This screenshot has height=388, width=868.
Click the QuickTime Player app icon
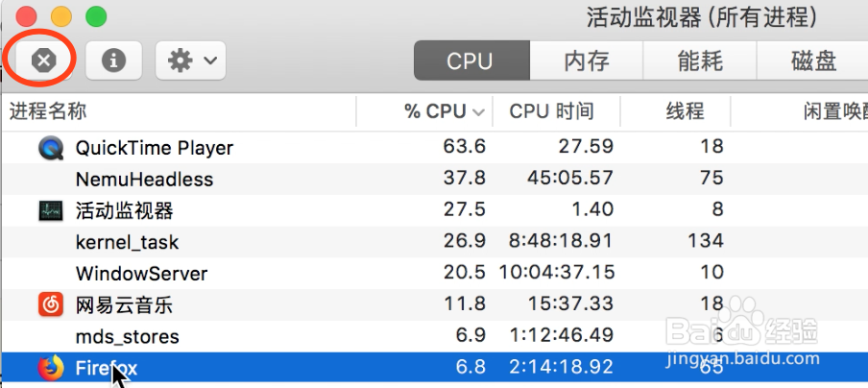click(50, 148)
